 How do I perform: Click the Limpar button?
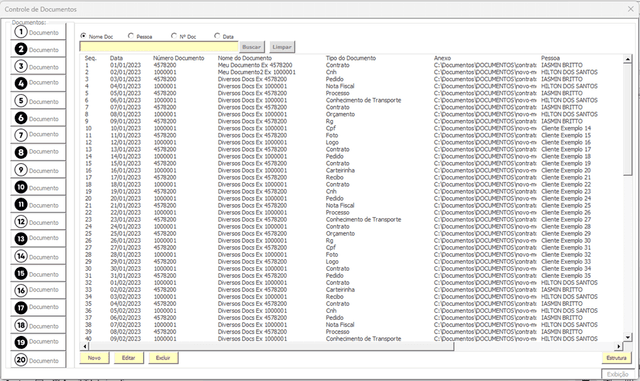point(282,47)
